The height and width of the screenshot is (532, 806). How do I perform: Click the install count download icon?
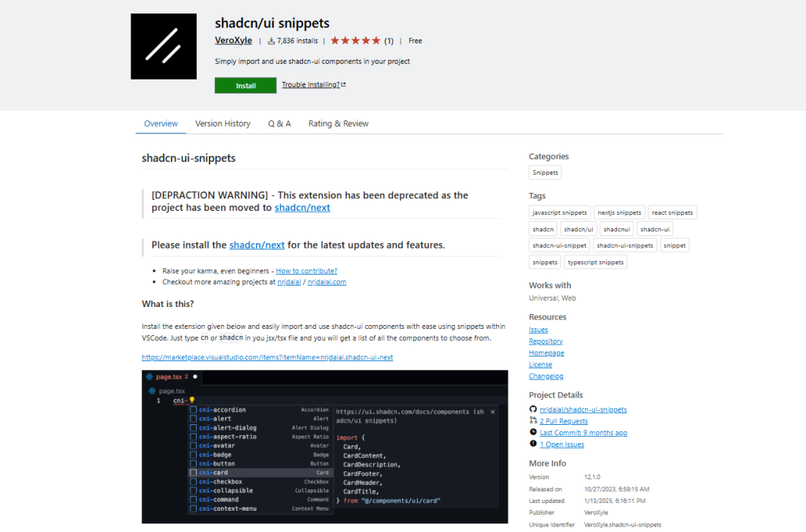point(271,41)
